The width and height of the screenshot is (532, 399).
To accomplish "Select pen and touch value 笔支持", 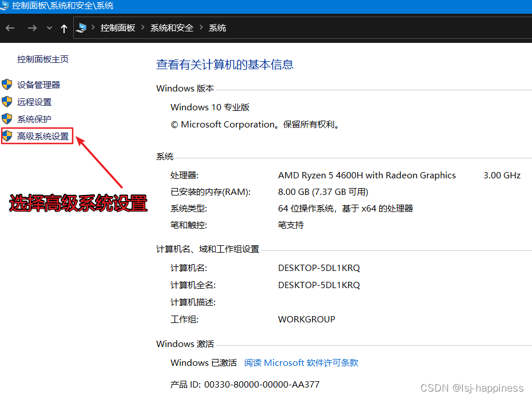I will click(291, 225).
